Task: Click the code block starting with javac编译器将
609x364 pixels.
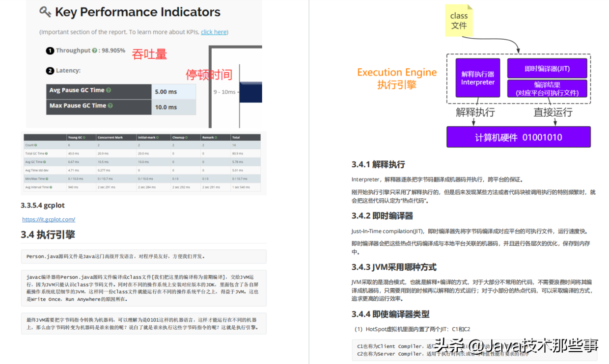Action: click(144, 288)
